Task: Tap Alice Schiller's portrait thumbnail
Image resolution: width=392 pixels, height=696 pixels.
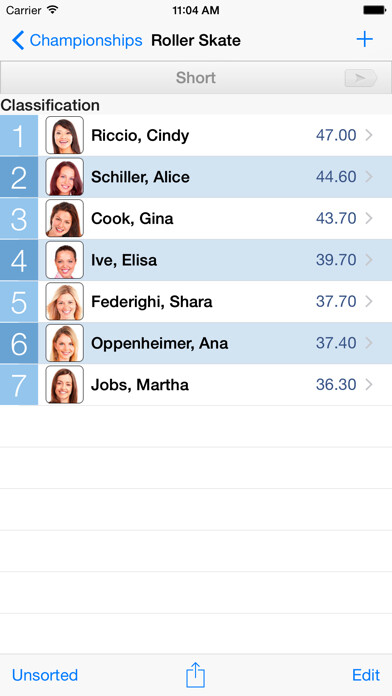Action: (x=64, y=177)
